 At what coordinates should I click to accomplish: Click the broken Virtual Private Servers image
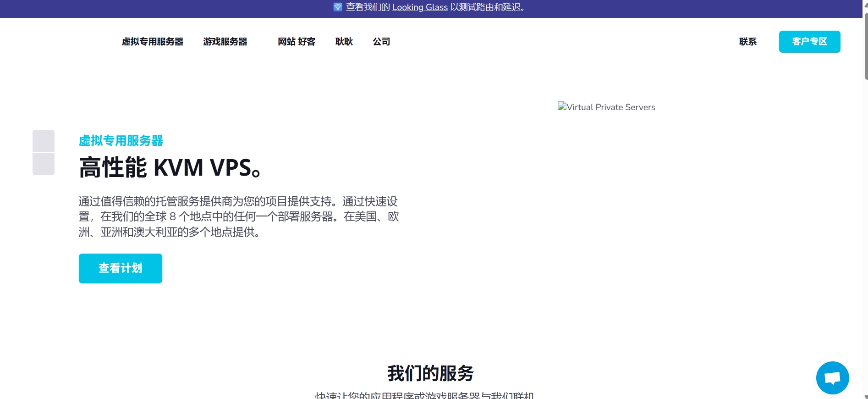point(606,107)
